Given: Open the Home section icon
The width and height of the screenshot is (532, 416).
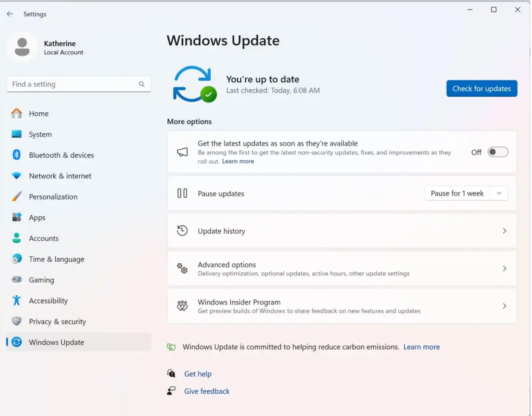Looking at the screenshot, I should pos(17,113).
